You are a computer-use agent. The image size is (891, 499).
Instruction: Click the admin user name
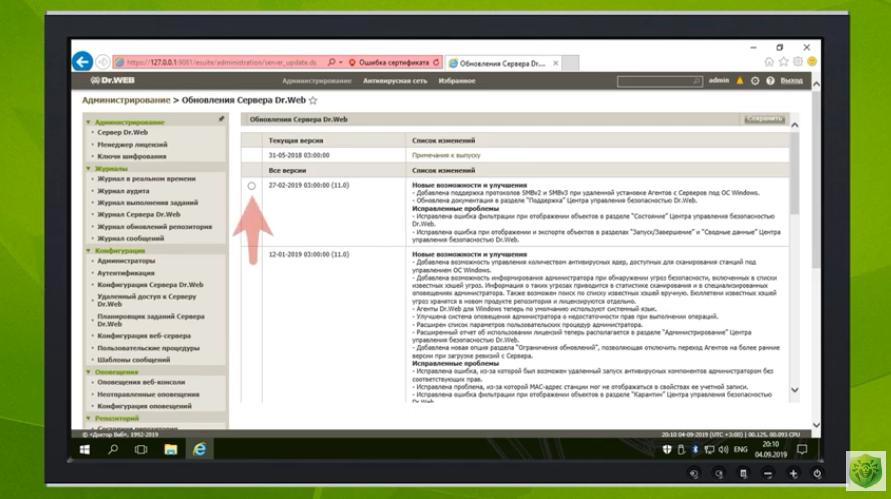coord(718,81)
